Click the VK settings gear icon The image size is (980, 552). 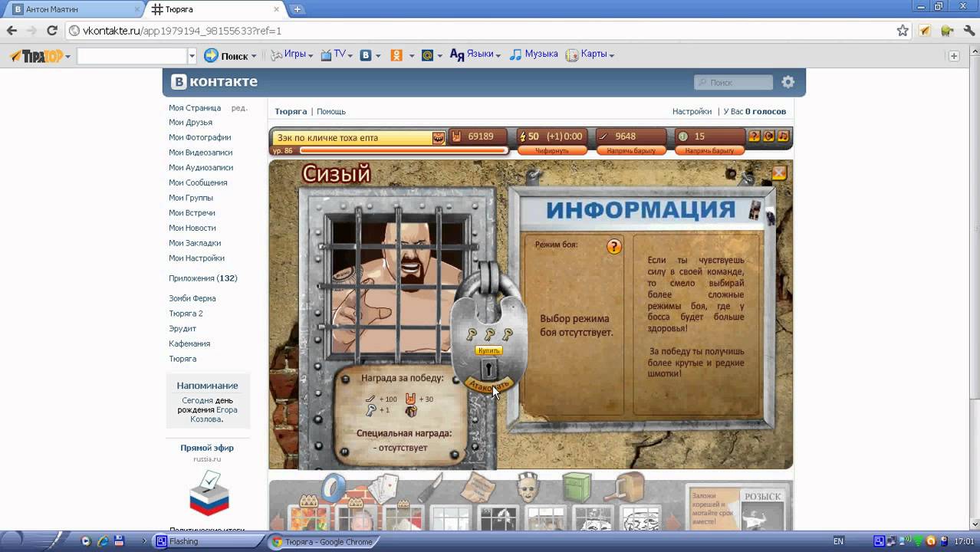tap(788, 82)
